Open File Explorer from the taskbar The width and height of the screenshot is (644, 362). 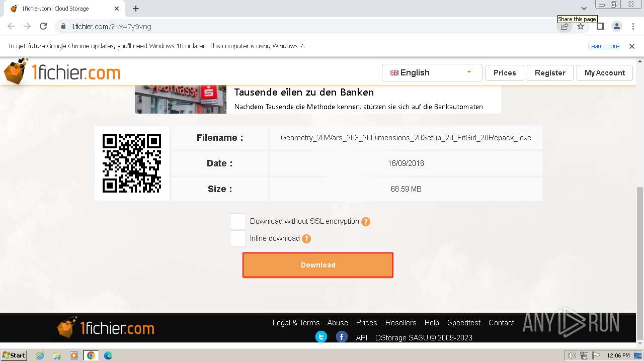[57, 355]
